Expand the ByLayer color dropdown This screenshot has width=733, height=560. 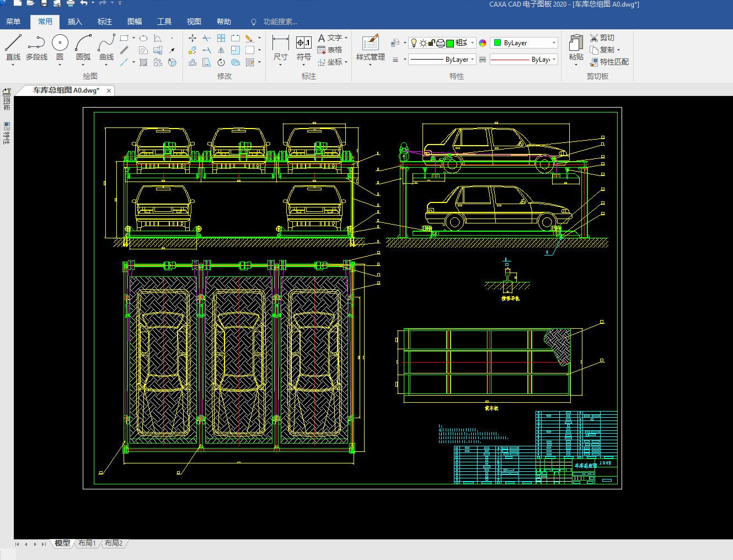554,43
